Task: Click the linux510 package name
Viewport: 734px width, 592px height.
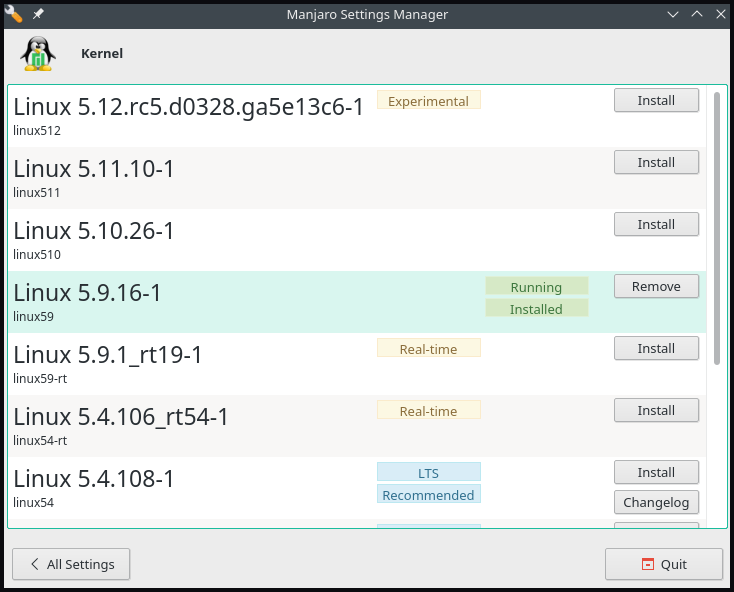Action: click(37, 255)
